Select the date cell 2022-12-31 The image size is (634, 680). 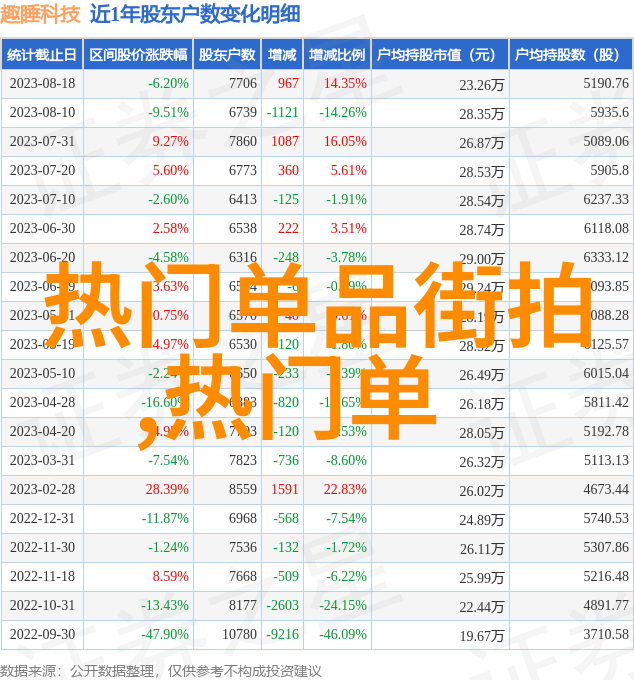pyautogui.click(x=42, y=519)
